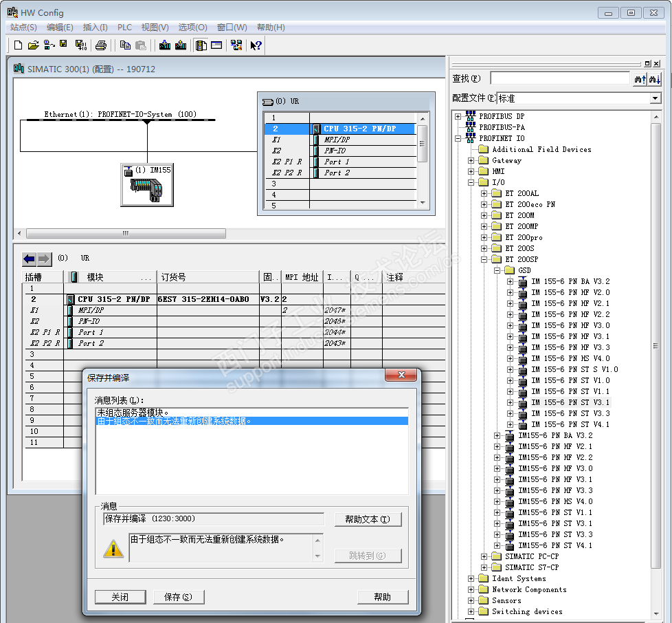
Task: Click the search-up binoculars icon
Action: (x=639, y=79)
